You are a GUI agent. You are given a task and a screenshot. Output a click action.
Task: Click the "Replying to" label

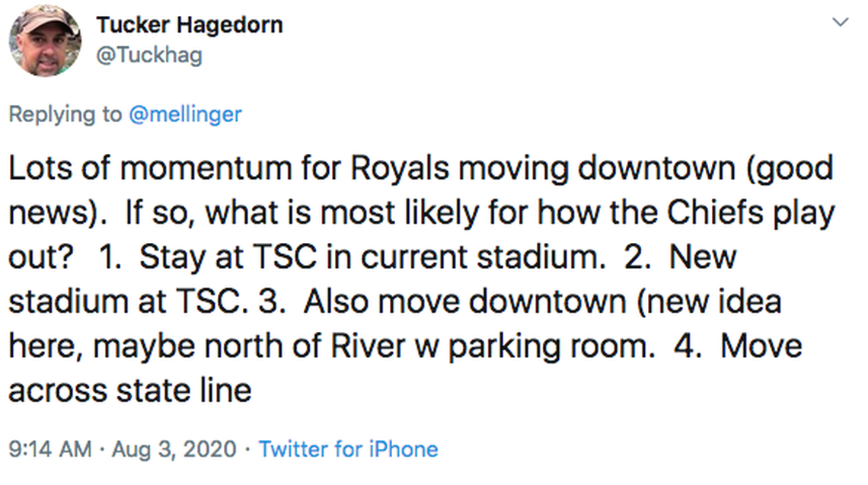pos(65,114)
